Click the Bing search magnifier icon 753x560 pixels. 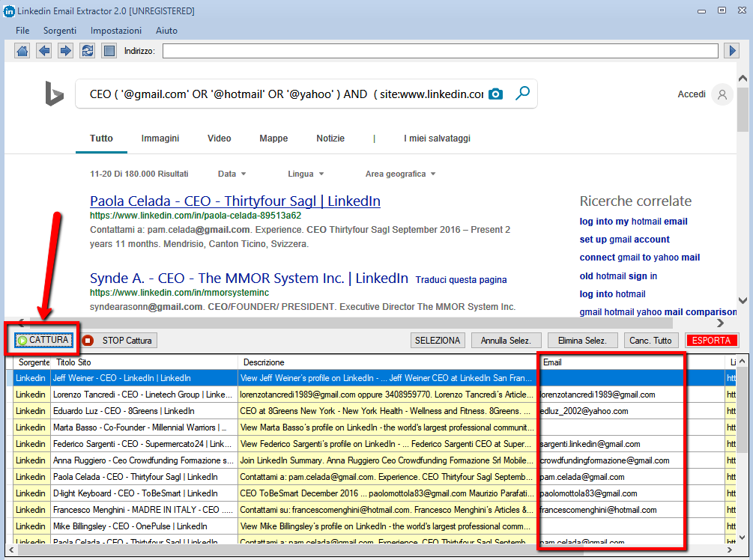[x=522, y=93]
